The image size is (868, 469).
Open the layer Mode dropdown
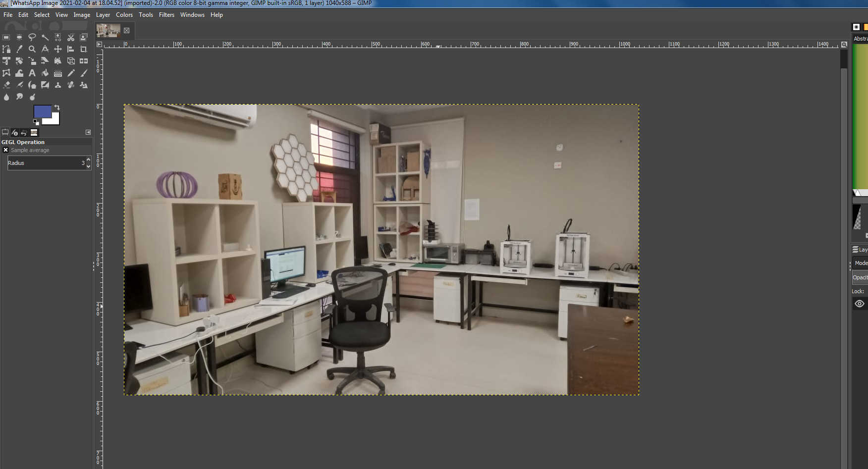[861, 263]
